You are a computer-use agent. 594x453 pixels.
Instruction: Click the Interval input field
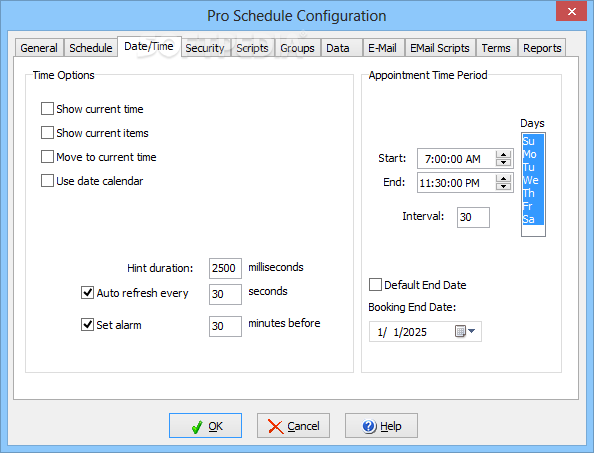[x=473, y=217]
